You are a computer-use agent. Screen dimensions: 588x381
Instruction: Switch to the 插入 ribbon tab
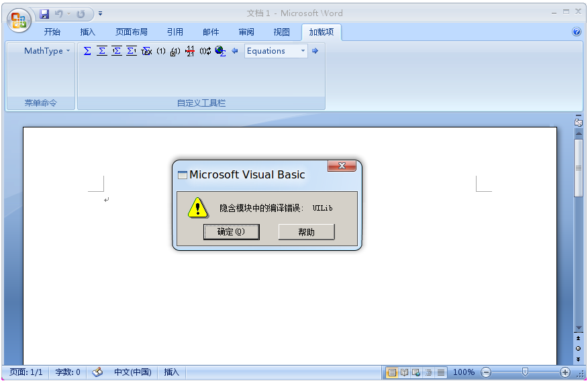pyautogui.click(x=88, y=32)
